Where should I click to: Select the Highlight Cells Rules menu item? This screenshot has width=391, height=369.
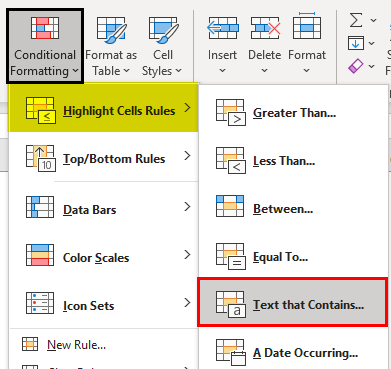[x=103, y=108]
